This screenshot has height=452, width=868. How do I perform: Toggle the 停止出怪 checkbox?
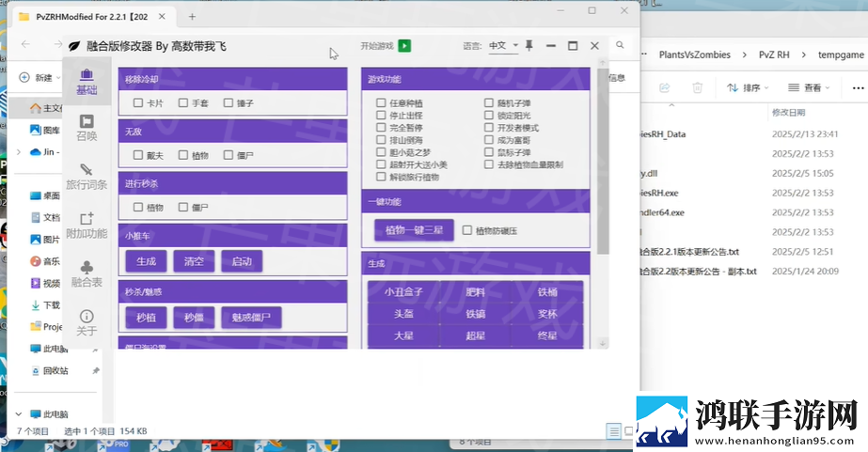[x=381, y=115]
